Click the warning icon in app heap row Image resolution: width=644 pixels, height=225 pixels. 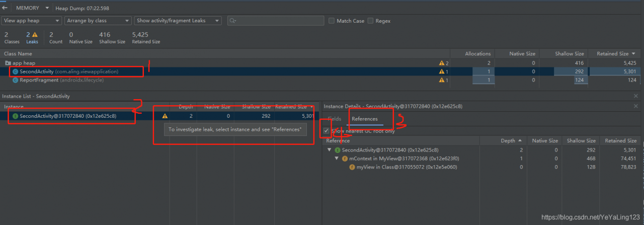click(441, 63)
